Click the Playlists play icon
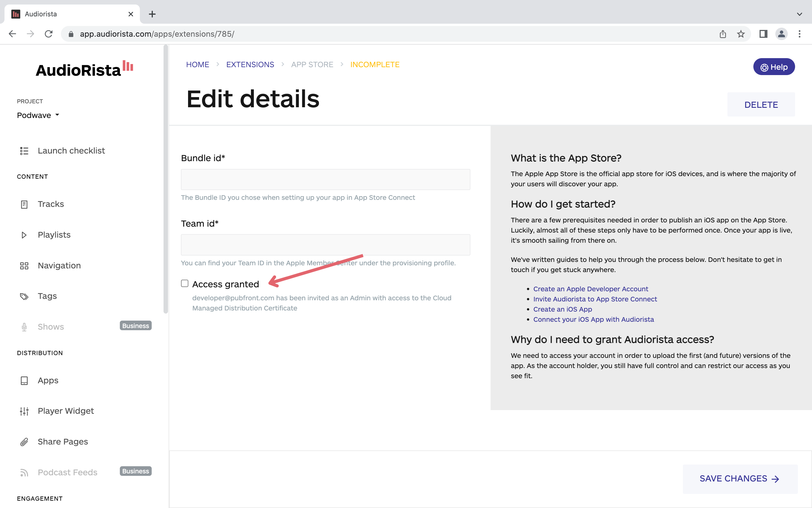Image resolution: width=812 pixels, height=508 pixels. [x=24, y=235]
